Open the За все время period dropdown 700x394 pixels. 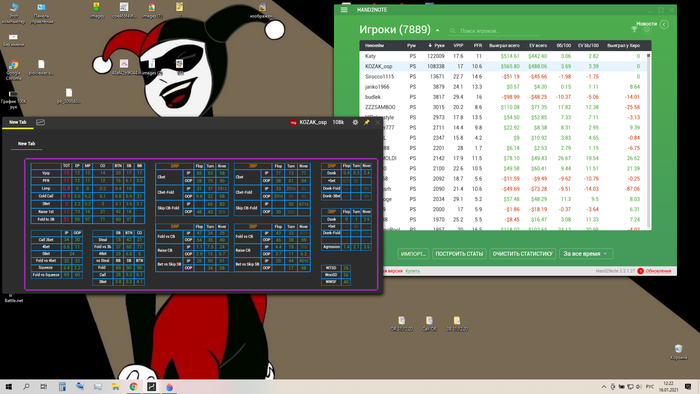[x=586, y=253]
